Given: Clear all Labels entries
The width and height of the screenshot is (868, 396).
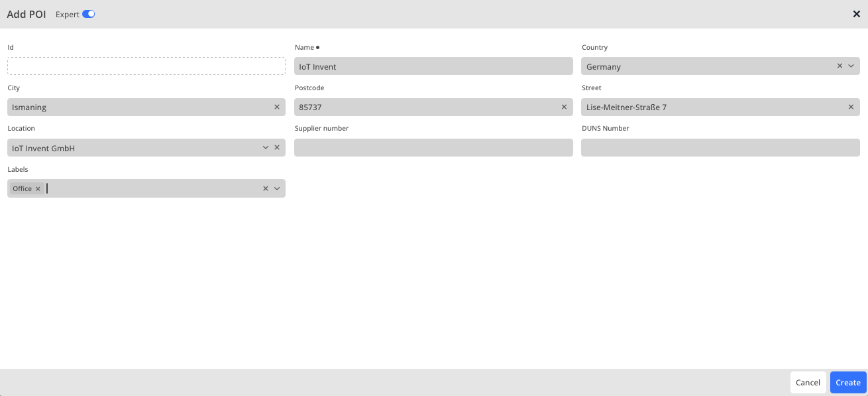Looking at the screenshot, I should click(x=266, y=188).
